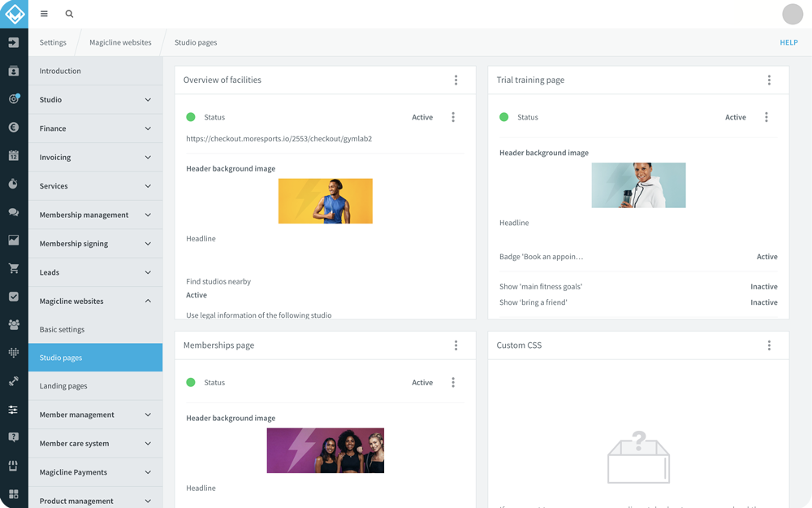Open Basic settings menu item
Viewport: 812px width, 508px height.
[62, 329]
